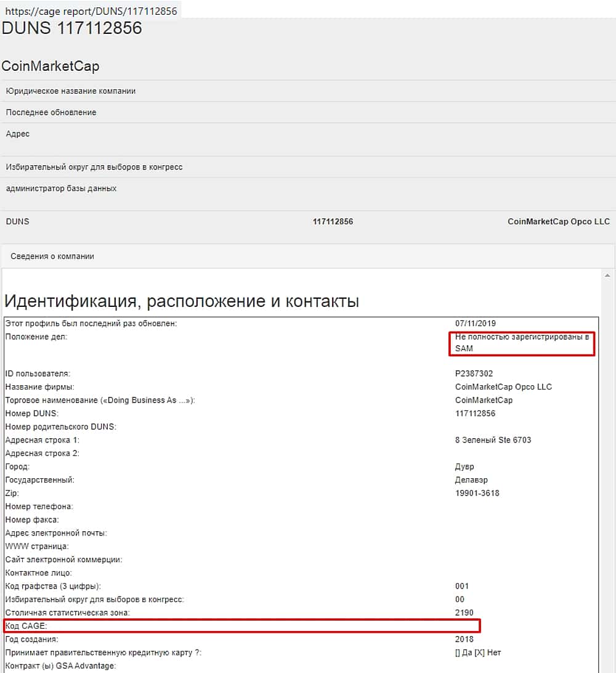Click the address '8 Зеленый Ste 6703'
Viewport: 616px width, 673px height.
493,440
